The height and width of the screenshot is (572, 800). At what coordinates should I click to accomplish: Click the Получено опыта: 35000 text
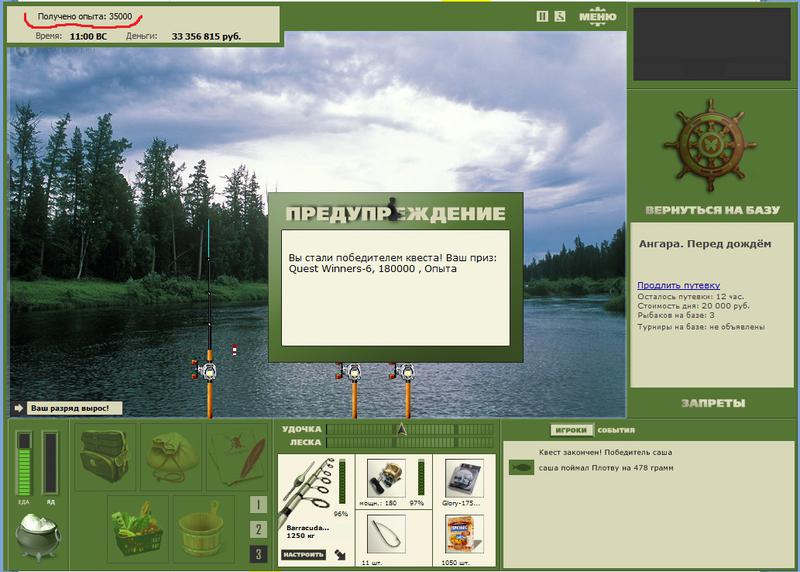tap(85, 16)
